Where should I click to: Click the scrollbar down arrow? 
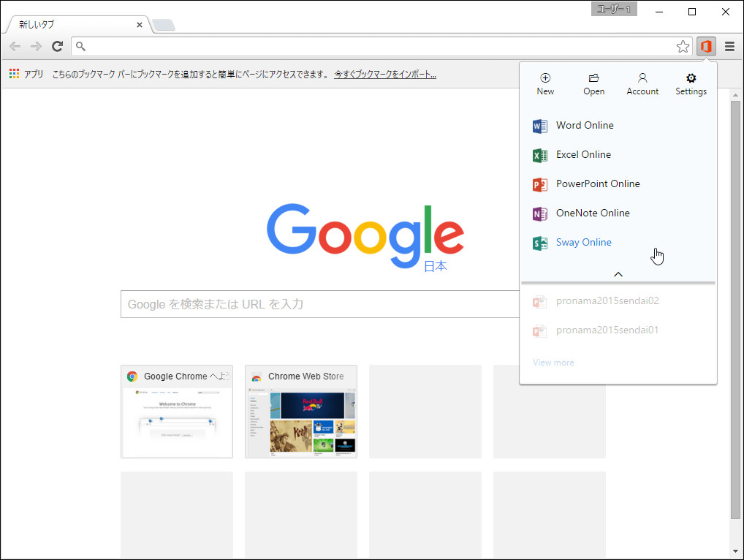[735, 551]
